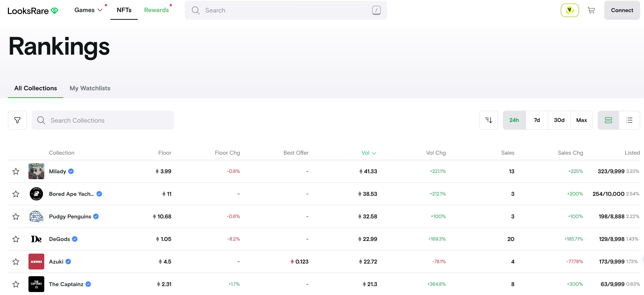Sort by Listed column header
Viewport: 644px width, 295px height.
pyautogui.click(x=632, y=153)
